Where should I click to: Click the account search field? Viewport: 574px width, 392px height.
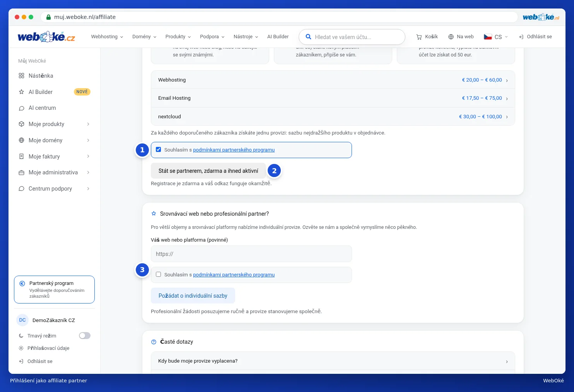[352, 37]
